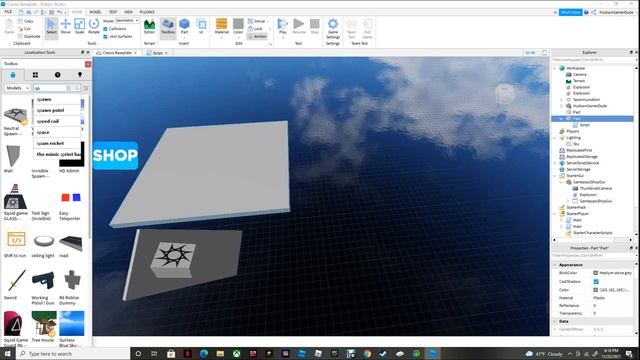Collapse the StarterGui node
640x360 pixels.
tap(555, 176)
